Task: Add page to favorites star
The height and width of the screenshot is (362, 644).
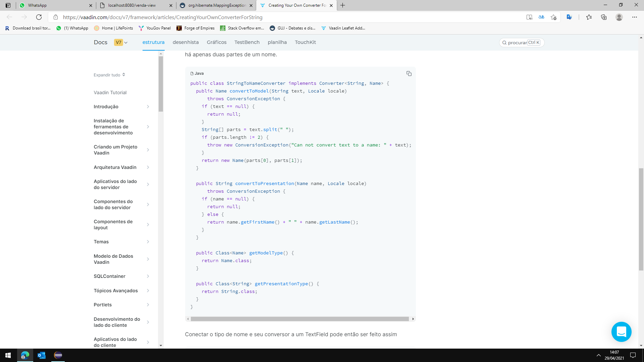Action: click(553, 17)
